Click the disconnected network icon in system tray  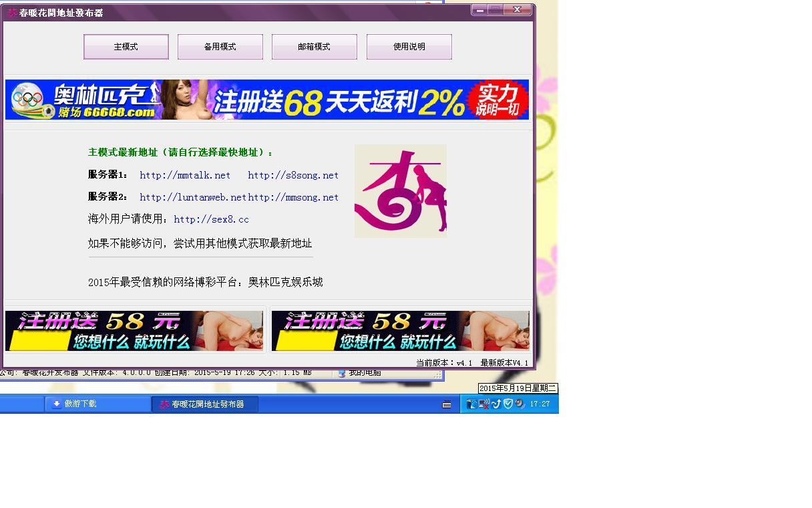483,404
